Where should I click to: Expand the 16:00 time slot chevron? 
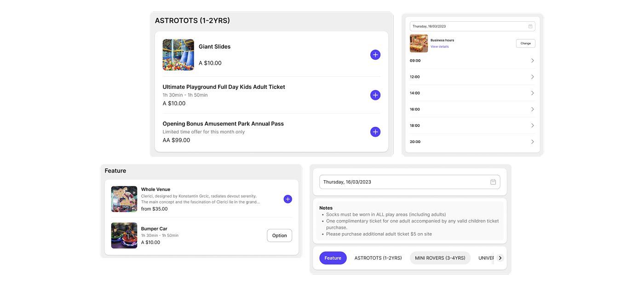[532, 109]
